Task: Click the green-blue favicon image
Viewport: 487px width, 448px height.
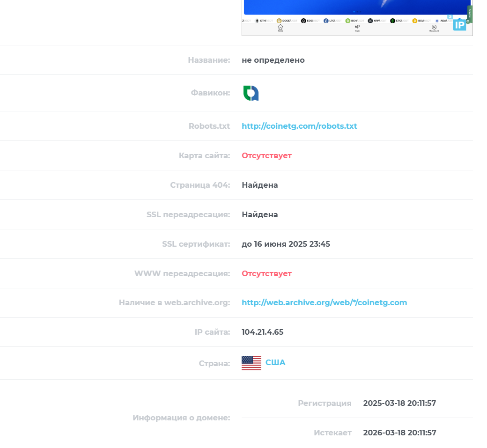Action: coord(251,93)
